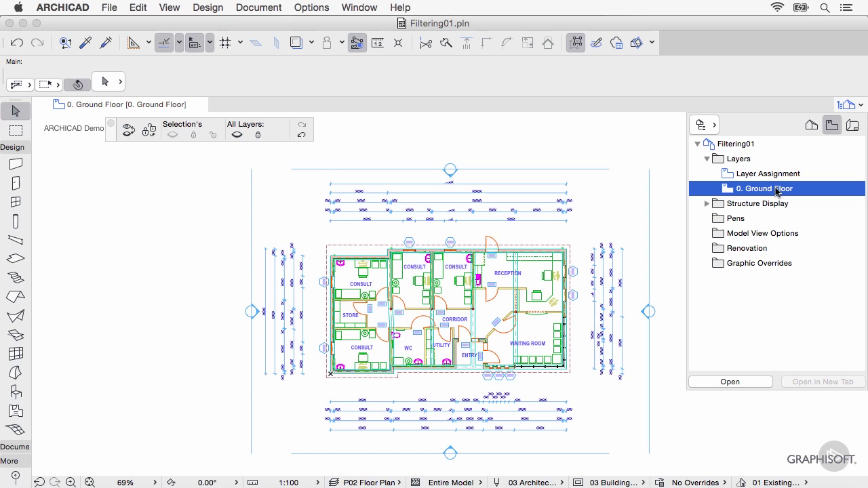Open the arrow beside the XY tracker
This screenshot has width=868, height=488.
click(210, 43)
